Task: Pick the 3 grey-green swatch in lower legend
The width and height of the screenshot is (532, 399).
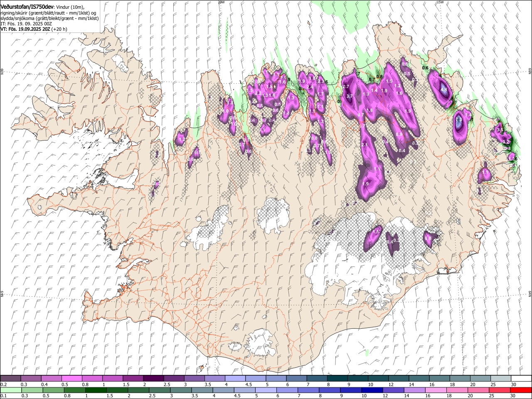Action: [x=181, y=390]
